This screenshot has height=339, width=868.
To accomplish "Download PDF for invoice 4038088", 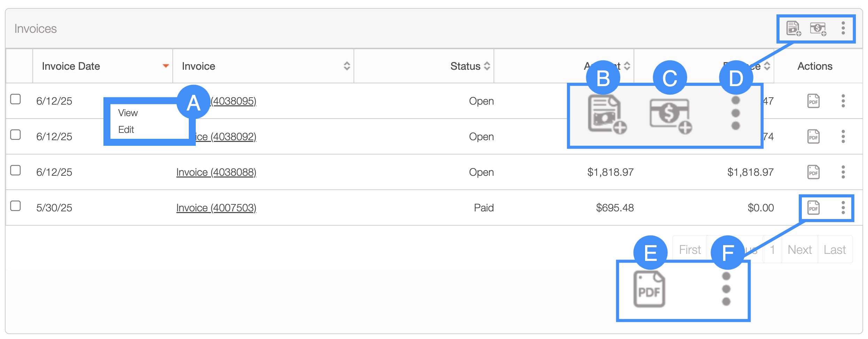I will [x=813, y=172].
